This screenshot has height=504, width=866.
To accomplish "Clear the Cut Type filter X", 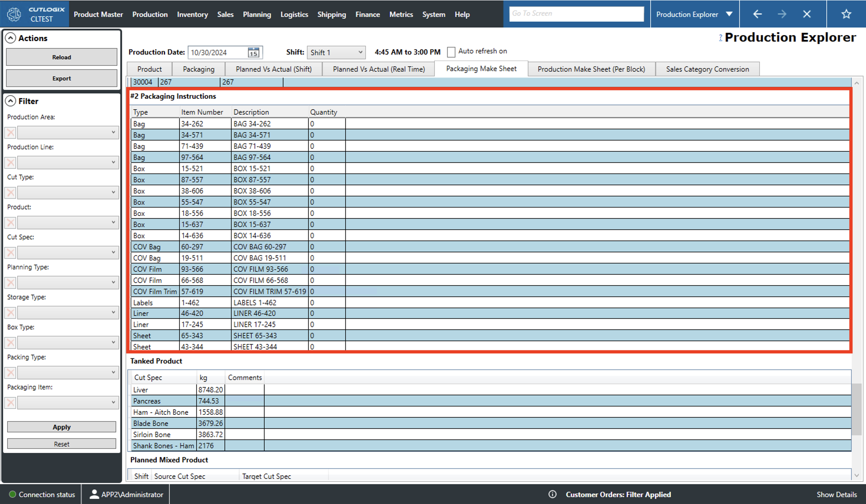I will [10, 193].
